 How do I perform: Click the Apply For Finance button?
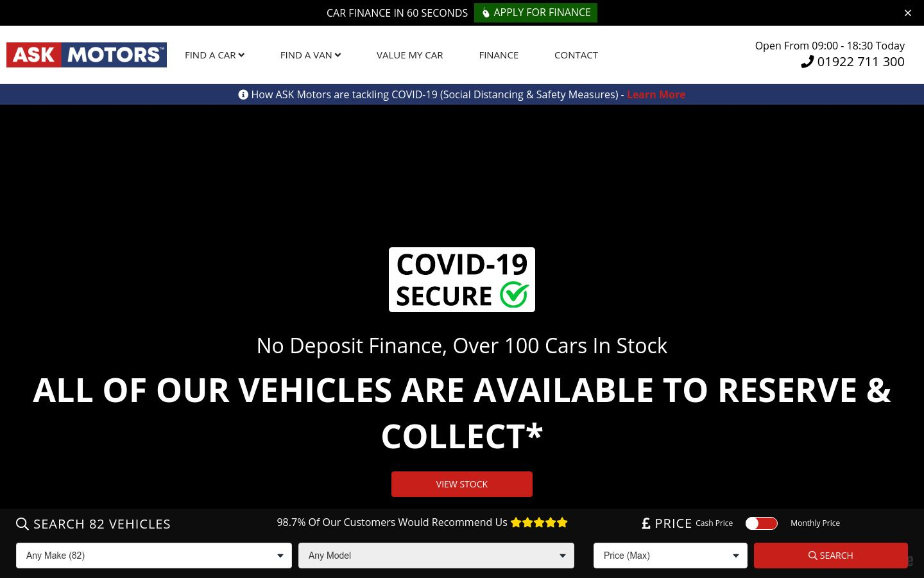pyautogui.click(x=536, y=13)
